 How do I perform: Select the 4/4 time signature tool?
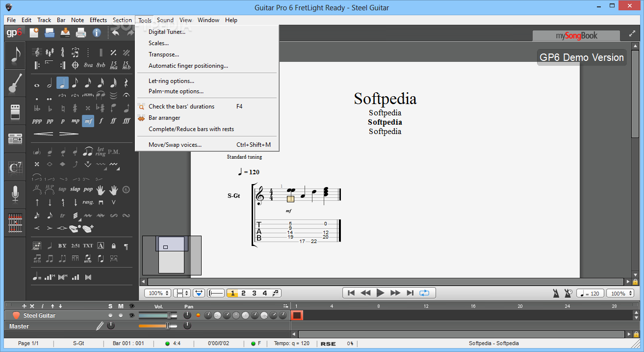(x=62, y=52)
